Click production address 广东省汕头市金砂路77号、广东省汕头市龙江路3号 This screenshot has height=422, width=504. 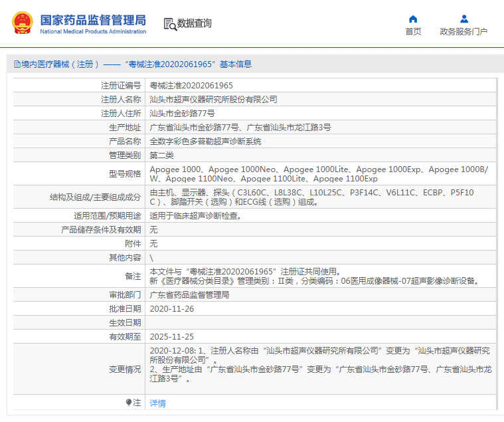(240, 128)
